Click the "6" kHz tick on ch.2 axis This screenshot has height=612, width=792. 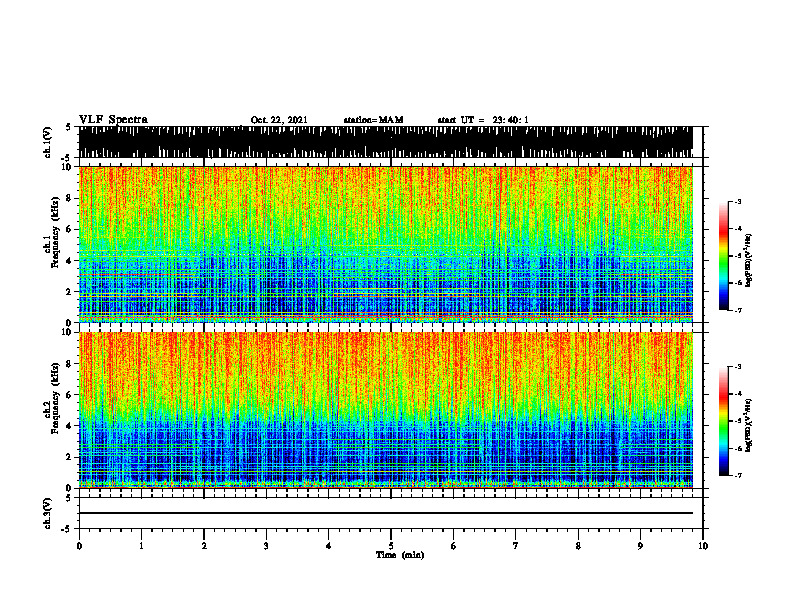tap(70, 395)
